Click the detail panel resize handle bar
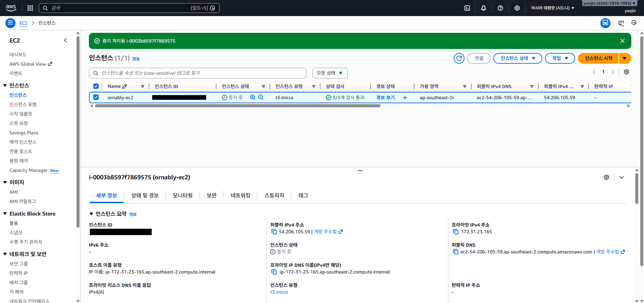644x303 pixels. pyautogui.click(x=360, y=171)
